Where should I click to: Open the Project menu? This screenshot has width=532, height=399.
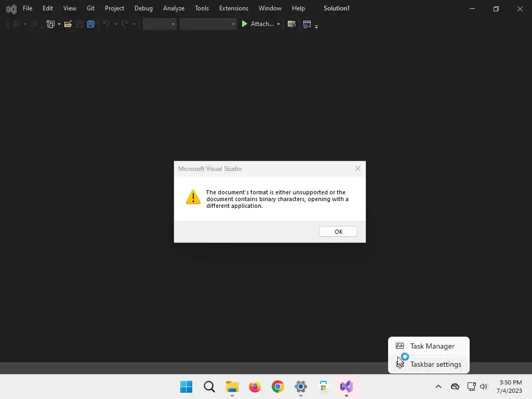coord(114,8)
